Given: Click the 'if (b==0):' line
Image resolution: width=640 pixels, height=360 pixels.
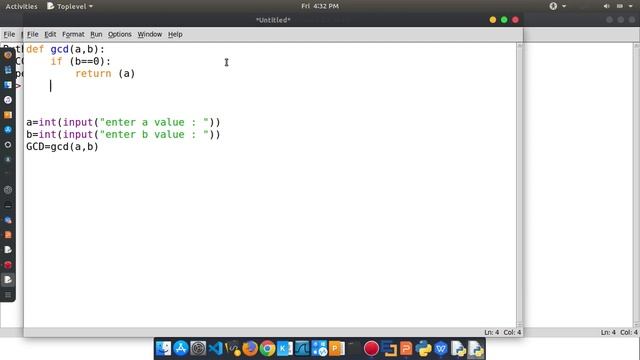Looking at the screenshot, I should [x=80, y=62].
